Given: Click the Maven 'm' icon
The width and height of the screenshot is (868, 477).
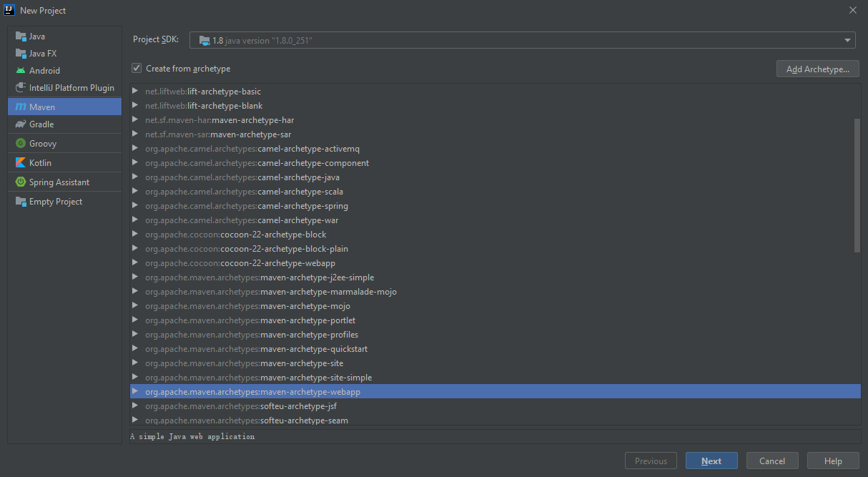Looking at the screenshot, I should 20,107.
